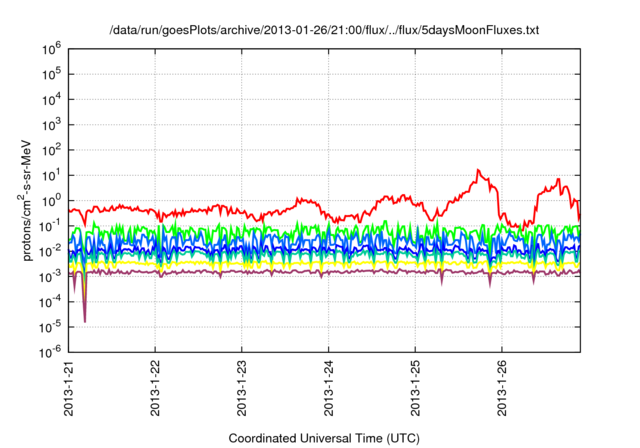
Task: Click the 10^6 y-axis tick label
Action: point(51,49)
